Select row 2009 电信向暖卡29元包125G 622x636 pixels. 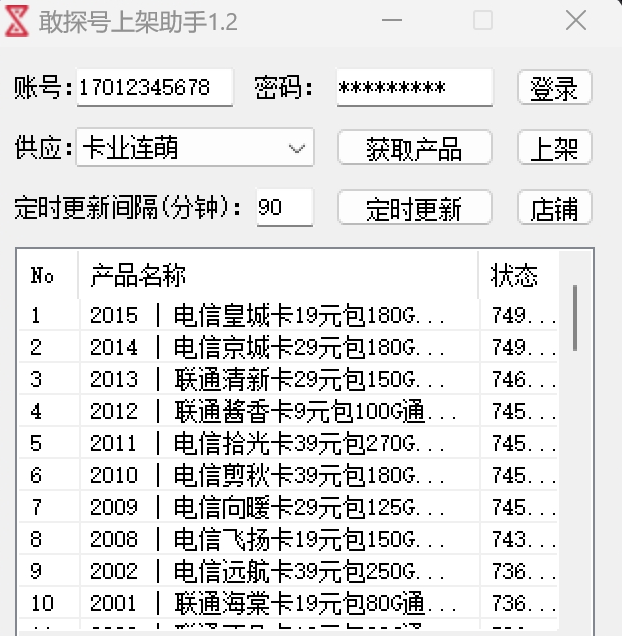[288, 507]
